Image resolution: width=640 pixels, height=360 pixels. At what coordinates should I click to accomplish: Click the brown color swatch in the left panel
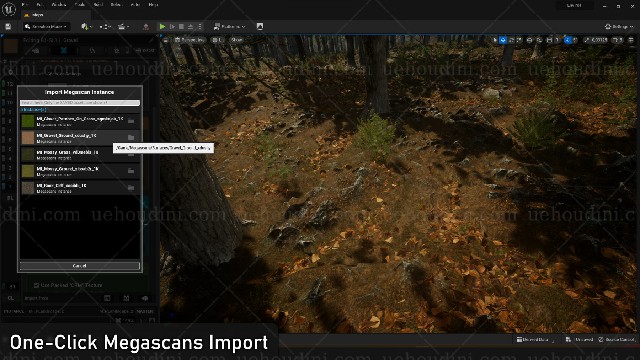tap(11, 46)
